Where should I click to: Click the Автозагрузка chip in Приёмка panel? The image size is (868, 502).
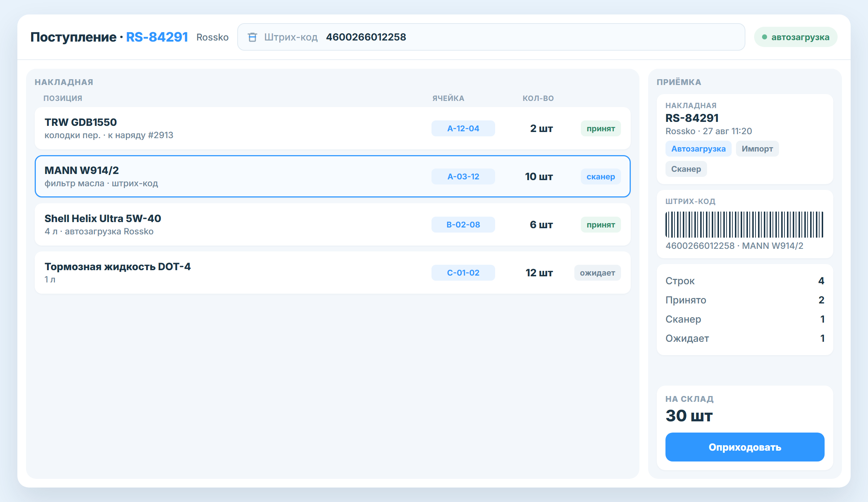(x=698, y=149)
